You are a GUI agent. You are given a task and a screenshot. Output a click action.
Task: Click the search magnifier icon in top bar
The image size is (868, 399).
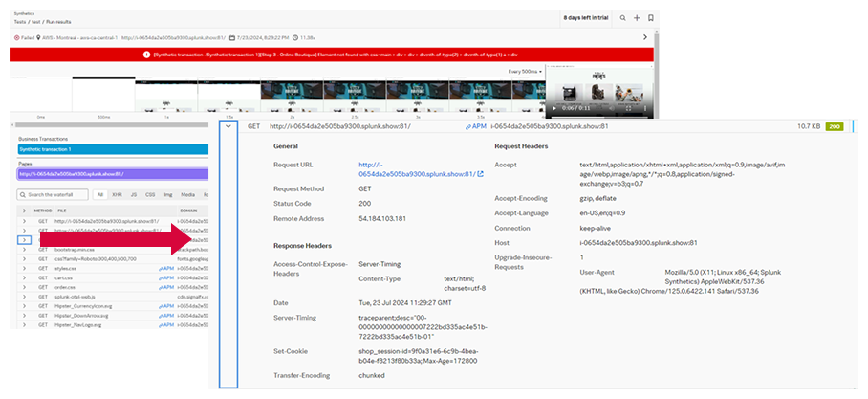pyautogui.click(x=622, y=17)
